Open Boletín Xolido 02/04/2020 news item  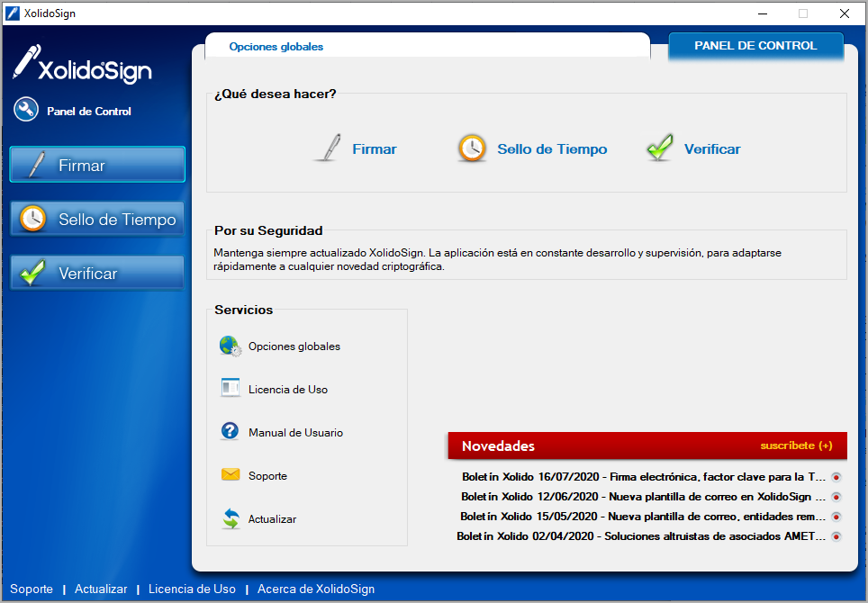(x=641, y=536)
